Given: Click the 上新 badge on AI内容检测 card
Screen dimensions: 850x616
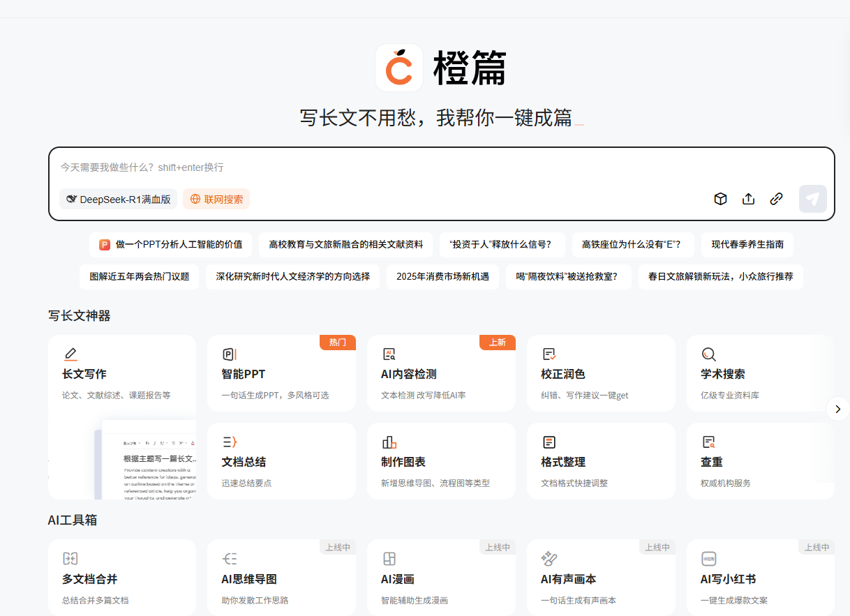Looking at the screenshot, I should (498, 343).
